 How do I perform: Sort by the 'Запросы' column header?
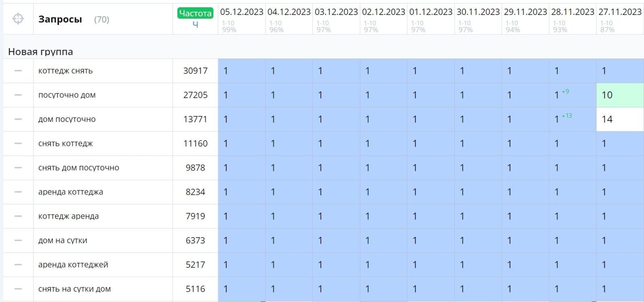60,19
